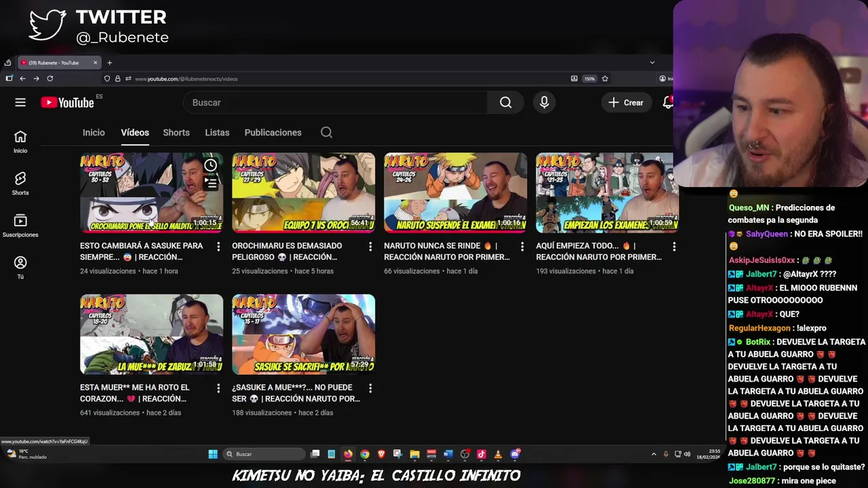Open Google Chrome from the taskbar
The width and height of the screenshot is (868, 488).
[365, 454]
